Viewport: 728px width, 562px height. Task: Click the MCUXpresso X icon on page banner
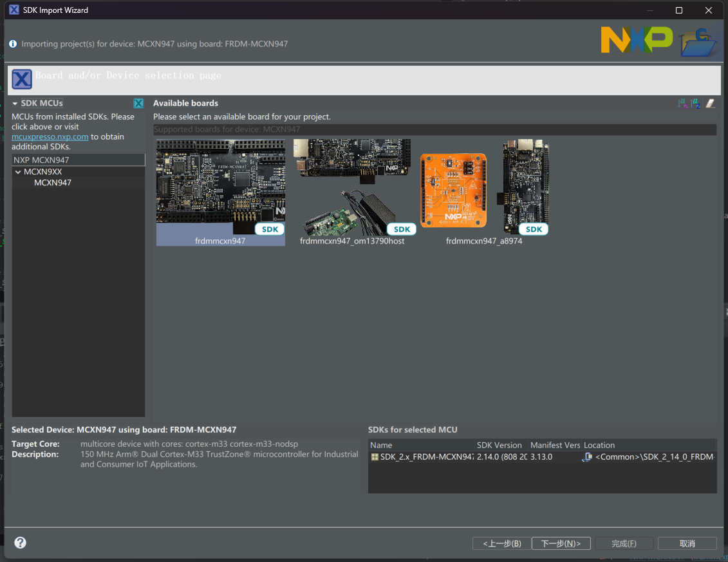coord(22,79)
